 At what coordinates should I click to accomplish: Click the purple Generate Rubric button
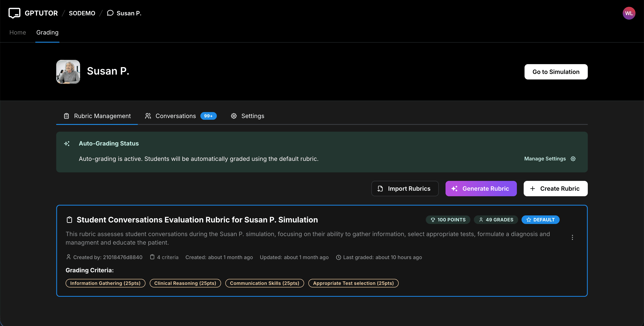coord(481,188)
